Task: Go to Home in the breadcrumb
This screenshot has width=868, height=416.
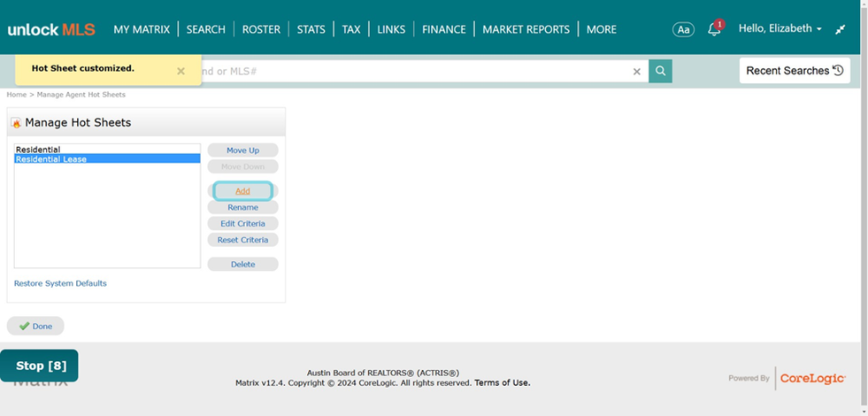Action: [17, 95]
